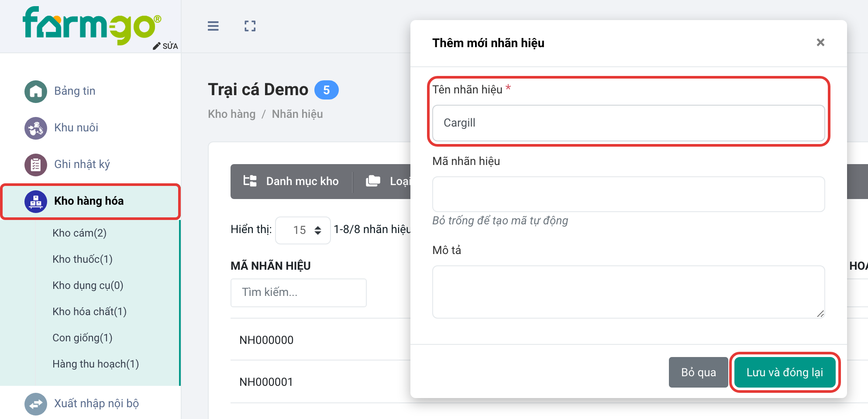The width and height of the screenshot is (868, 419).
Task: Click the Kho hàng breadcrumb link
Action: point(232,114)
